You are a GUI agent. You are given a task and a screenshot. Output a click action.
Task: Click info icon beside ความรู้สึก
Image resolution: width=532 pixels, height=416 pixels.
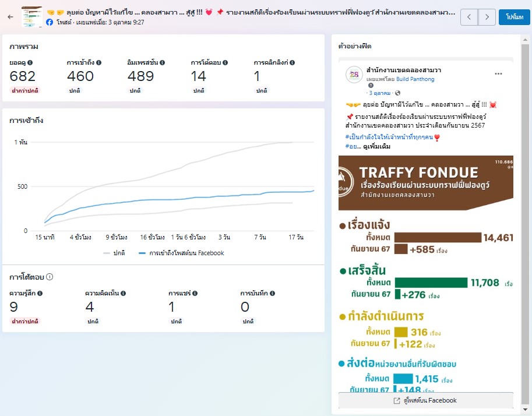coord(40,294)
